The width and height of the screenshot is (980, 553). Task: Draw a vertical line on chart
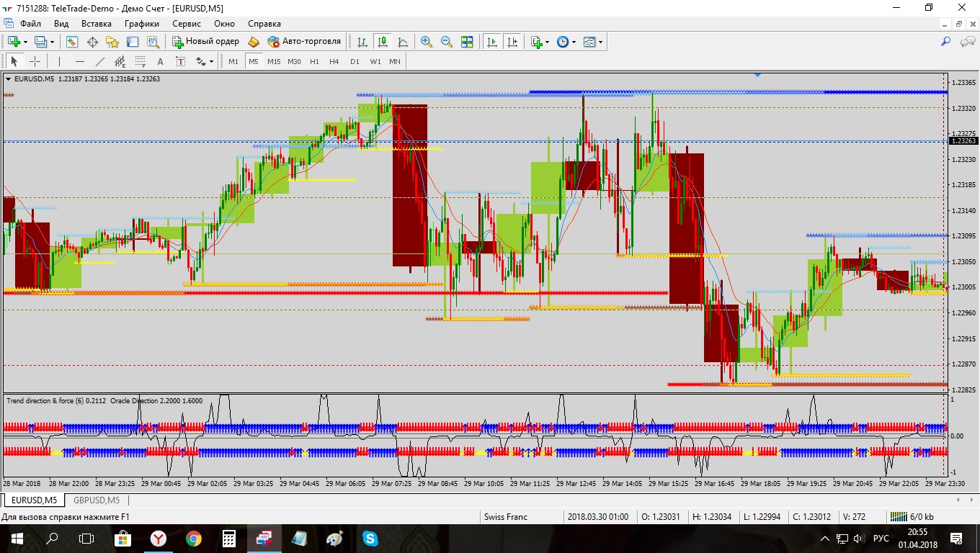(59, 61)
